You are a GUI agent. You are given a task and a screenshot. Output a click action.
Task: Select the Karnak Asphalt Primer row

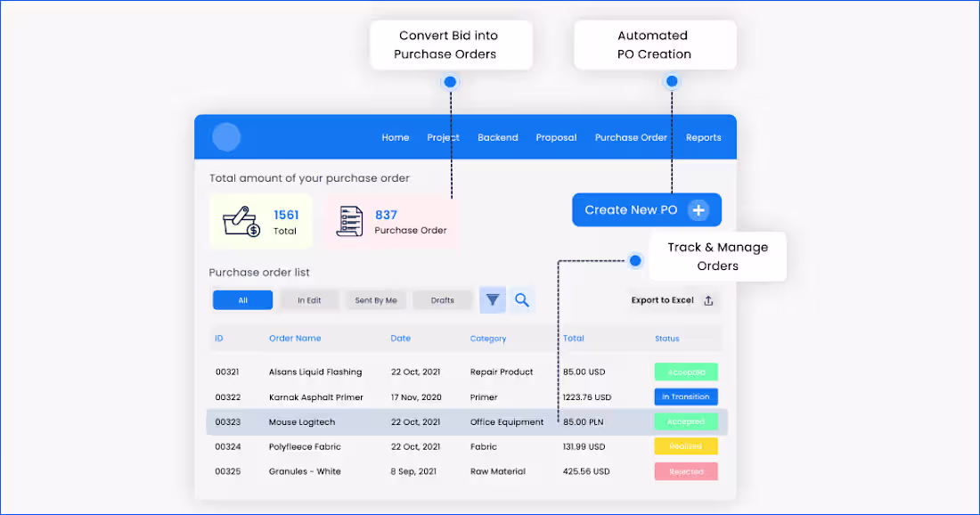click(x=445, y=396)
